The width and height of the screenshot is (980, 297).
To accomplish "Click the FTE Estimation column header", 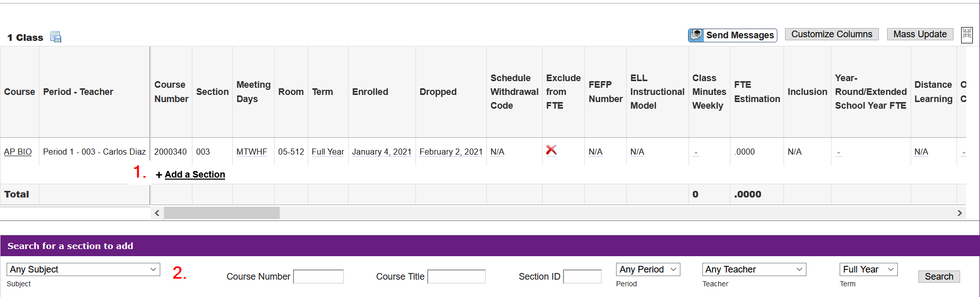I will (757, 92).
